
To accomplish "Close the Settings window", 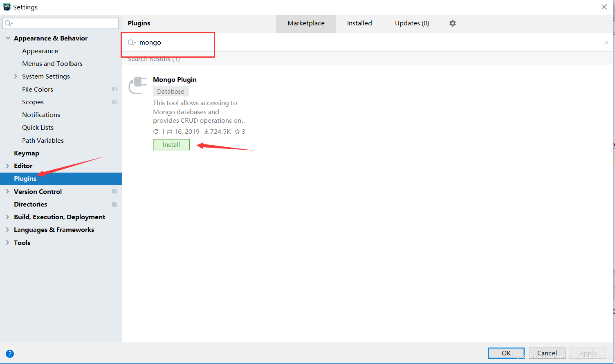I will (604, 7).
